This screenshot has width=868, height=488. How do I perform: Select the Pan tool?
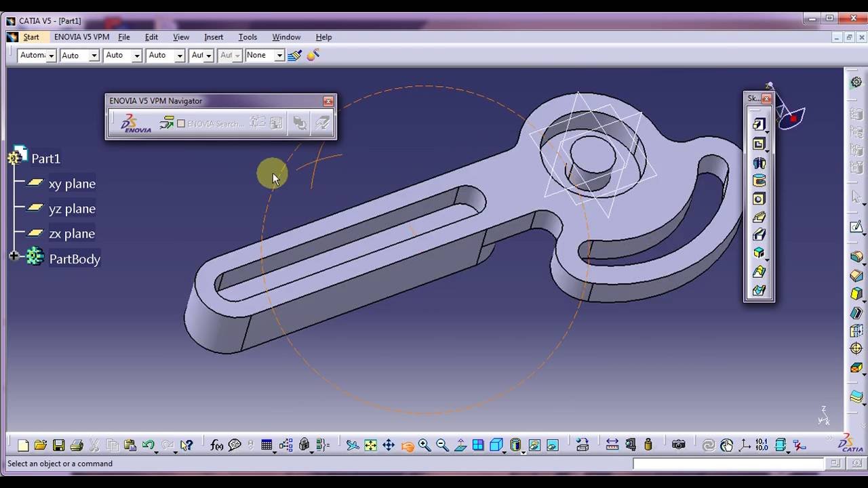click(389, 445)
